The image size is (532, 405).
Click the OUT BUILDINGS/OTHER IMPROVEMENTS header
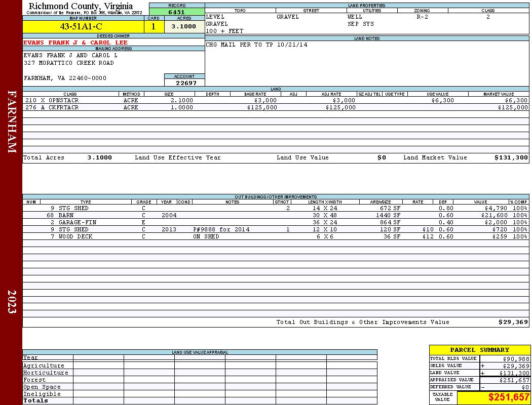(x=276, y=197)
